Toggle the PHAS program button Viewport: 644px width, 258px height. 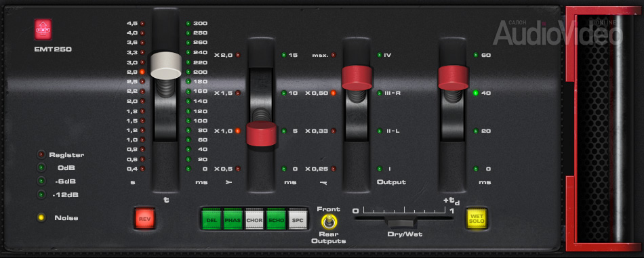pos(233,219)
